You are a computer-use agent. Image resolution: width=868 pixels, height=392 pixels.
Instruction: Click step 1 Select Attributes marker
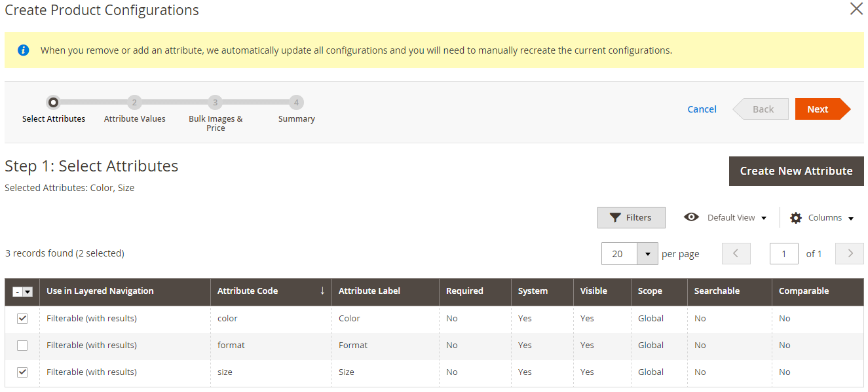[54, 102]
